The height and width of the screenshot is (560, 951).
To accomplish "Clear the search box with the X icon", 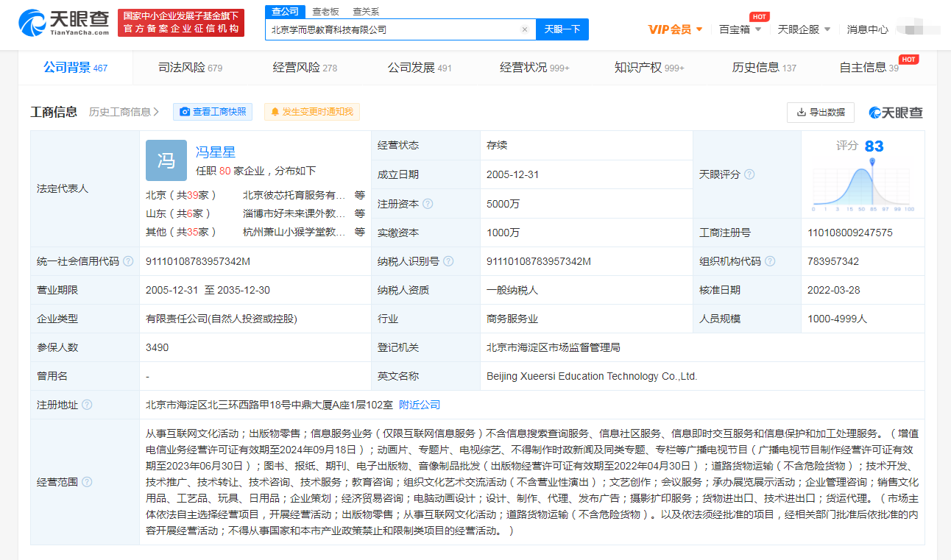I will pos(525,29).
